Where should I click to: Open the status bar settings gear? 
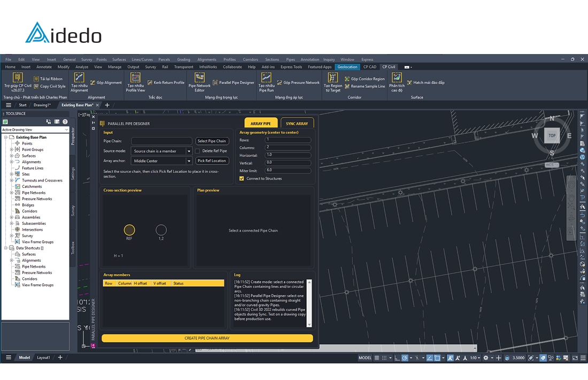485,358
